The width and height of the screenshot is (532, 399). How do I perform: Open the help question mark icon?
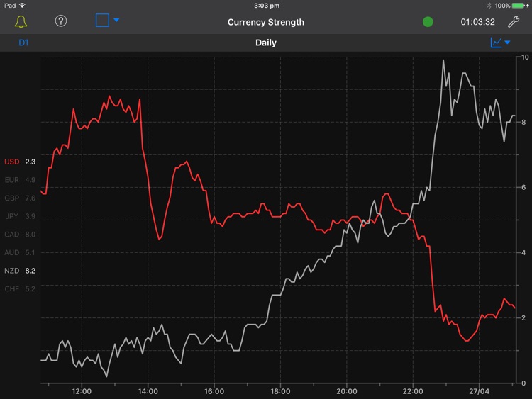coord(61,21)
